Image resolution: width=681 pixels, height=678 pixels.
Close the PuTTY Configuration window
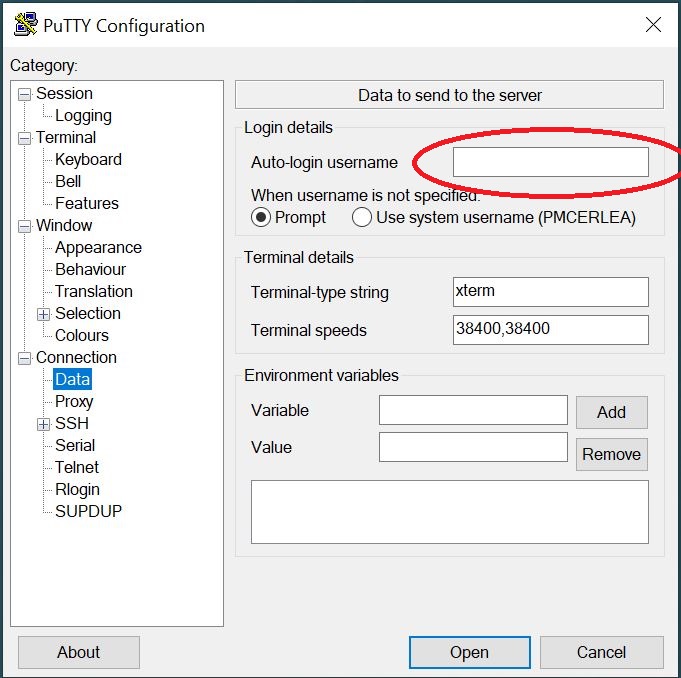653,25
